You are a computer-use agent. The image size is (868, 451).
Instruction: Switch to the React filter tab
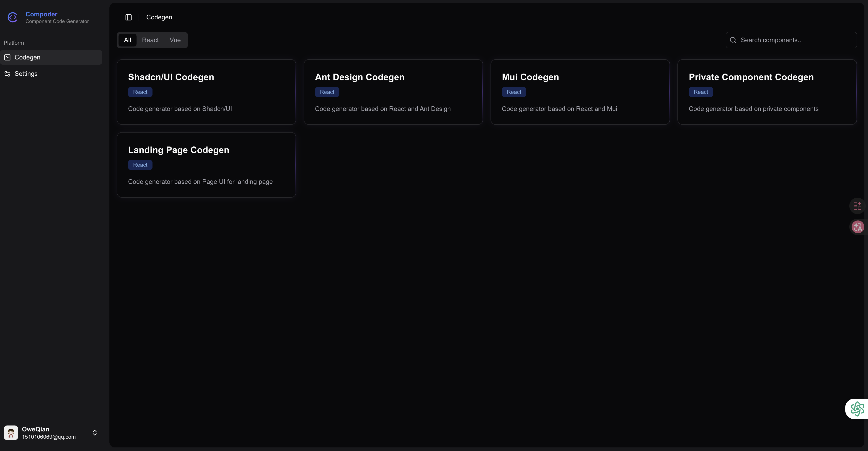[150, 40]
